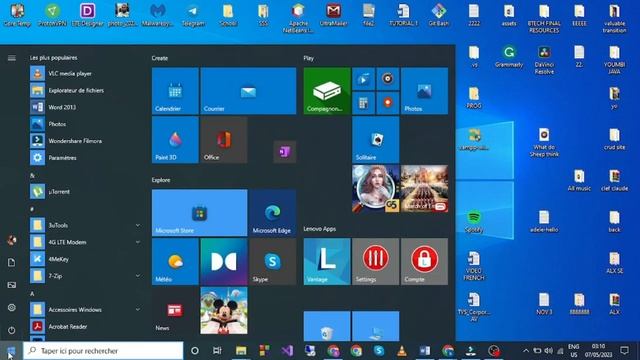
Task: Open the Courrier mail tile
Action: (x=248, y=91)
